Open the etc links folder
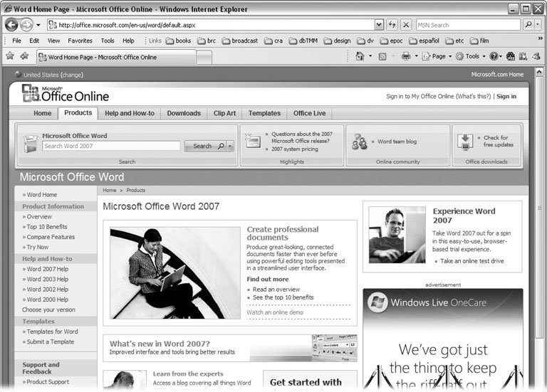 click(454, 41)
